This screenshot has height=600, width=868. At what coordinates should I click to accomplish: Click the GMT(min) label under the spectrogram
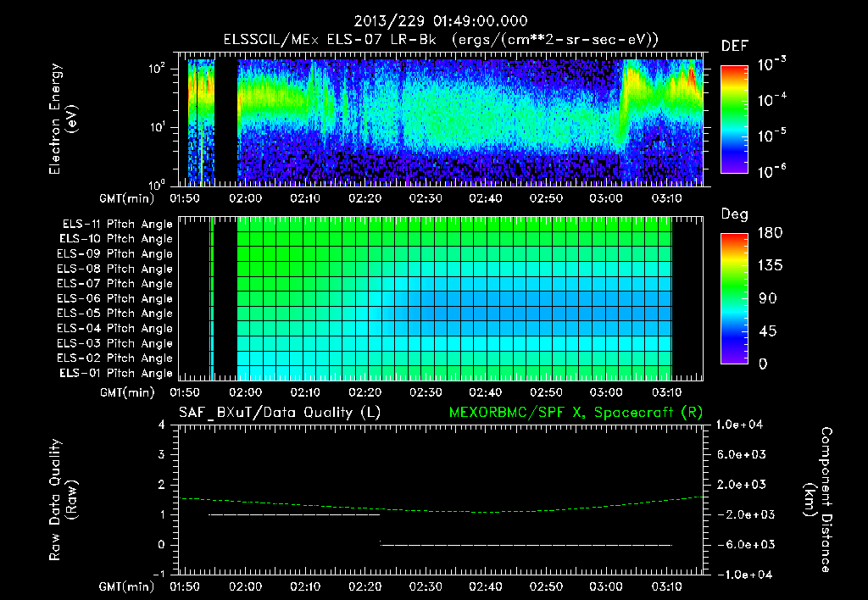point(127,198)
